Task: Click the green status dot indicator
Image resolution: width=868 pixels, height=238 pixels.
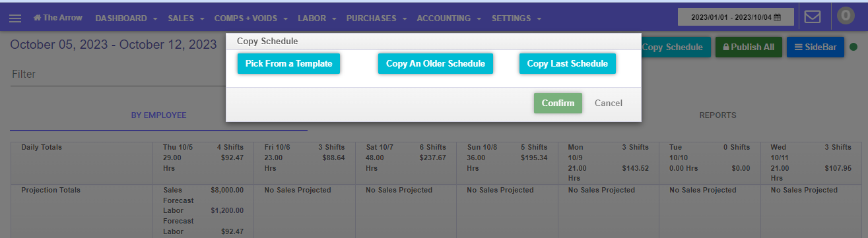Action: click(853, 47)
